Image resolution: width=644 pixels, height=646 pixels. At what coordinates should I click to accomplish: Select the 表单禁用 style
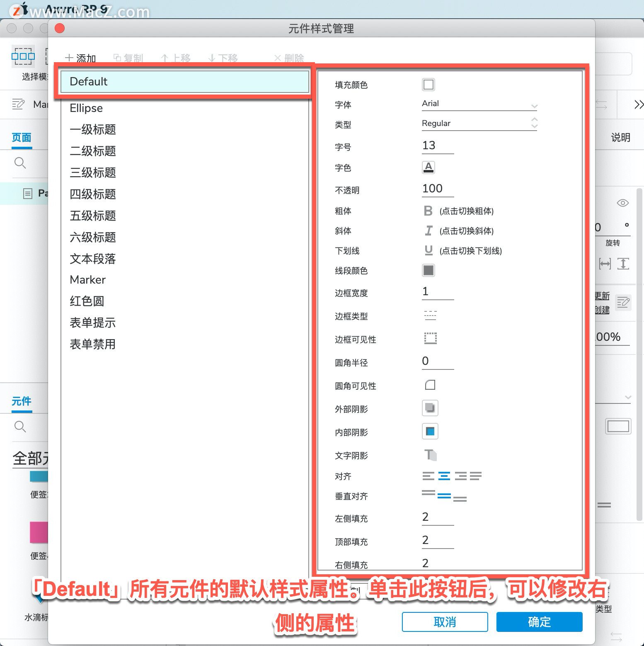coord(185,344)
